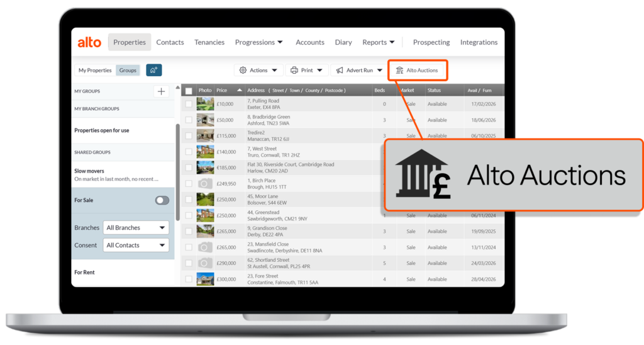The height and width of the screenshot is (345, 644).
Task: Open photo of 23, Fore Street
Action: tap(205, 279)
